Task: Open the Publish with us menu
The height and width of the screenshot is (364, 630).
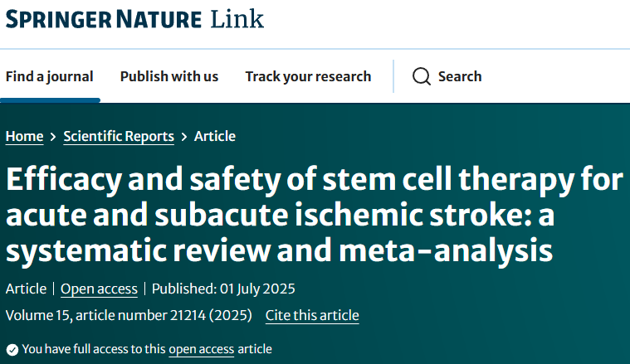Action: click(x=169, y=76)
